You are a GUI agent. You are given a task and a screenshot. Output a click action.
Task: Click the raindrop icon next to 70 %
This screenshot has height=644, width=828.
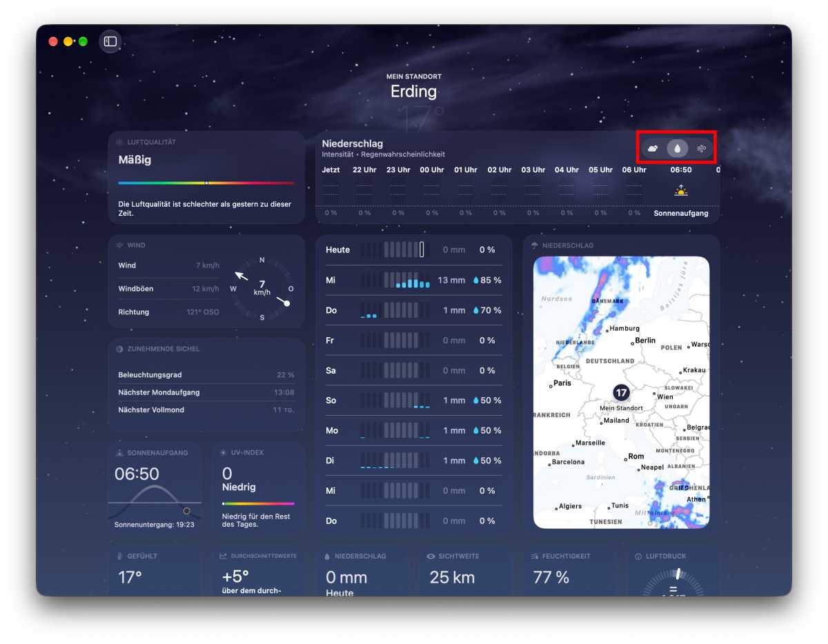[x=475, y=310]
